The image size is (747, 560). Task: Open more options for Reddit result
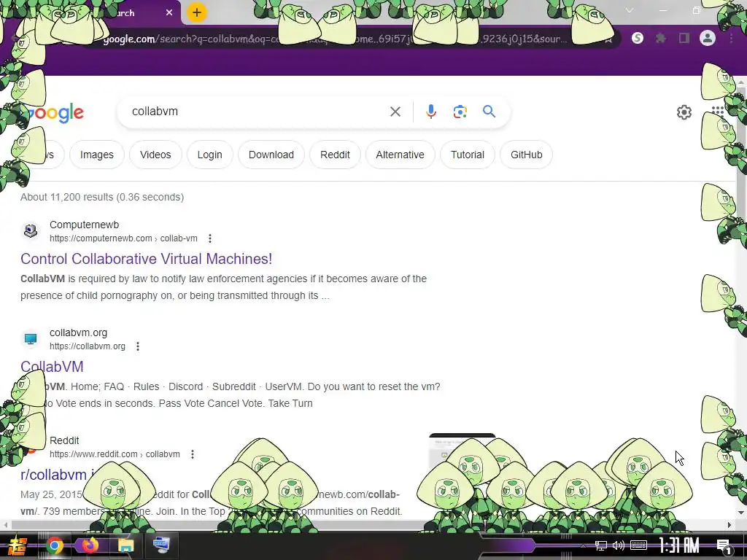tap(193, 454)
